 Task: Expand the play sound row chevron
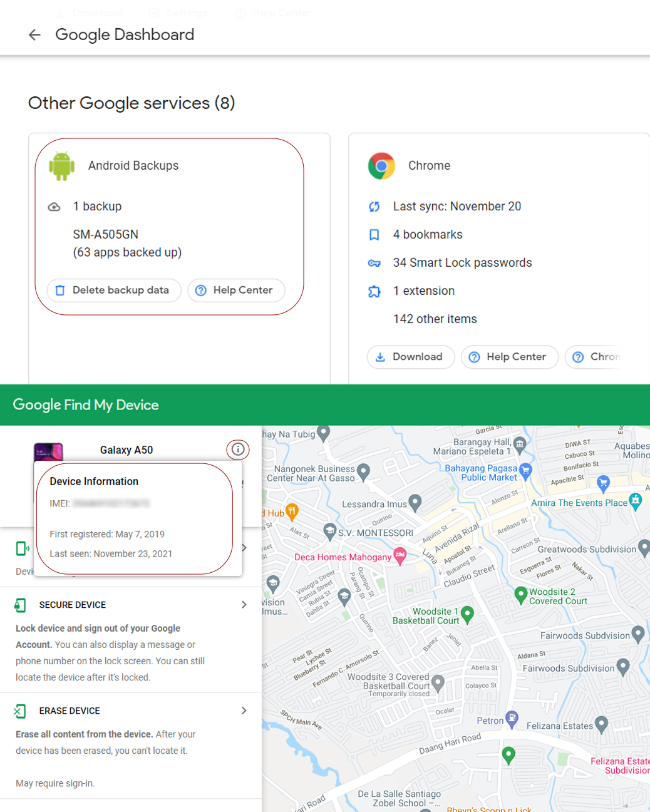(x=244, y=548)
